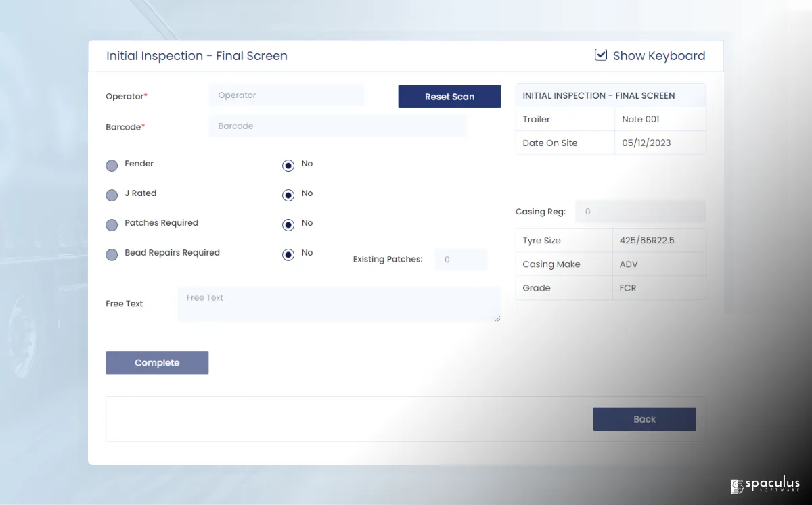Select the Bead Repairs Required radio button
812x505 pixels.
click(112, 255)
